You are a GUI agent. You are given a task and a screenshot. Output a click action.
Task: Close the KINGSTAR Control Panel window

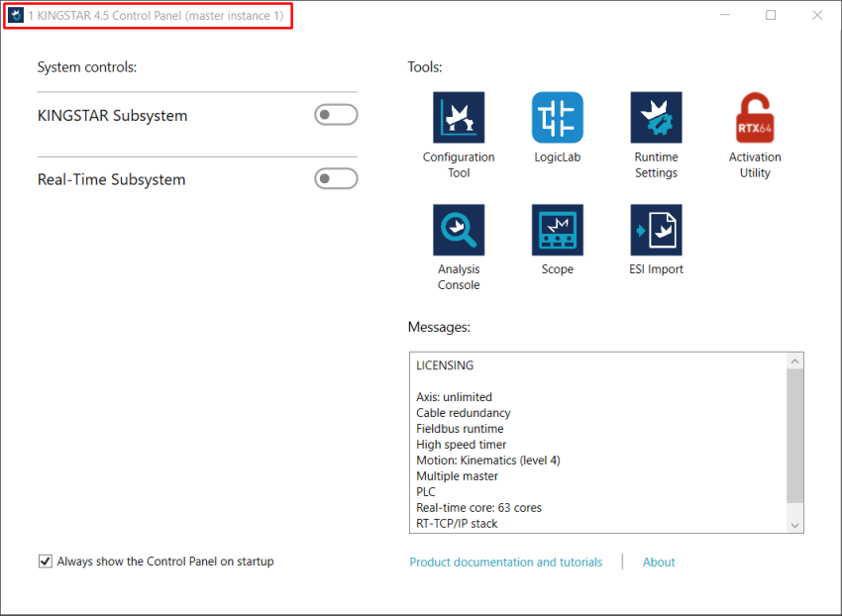817,15
